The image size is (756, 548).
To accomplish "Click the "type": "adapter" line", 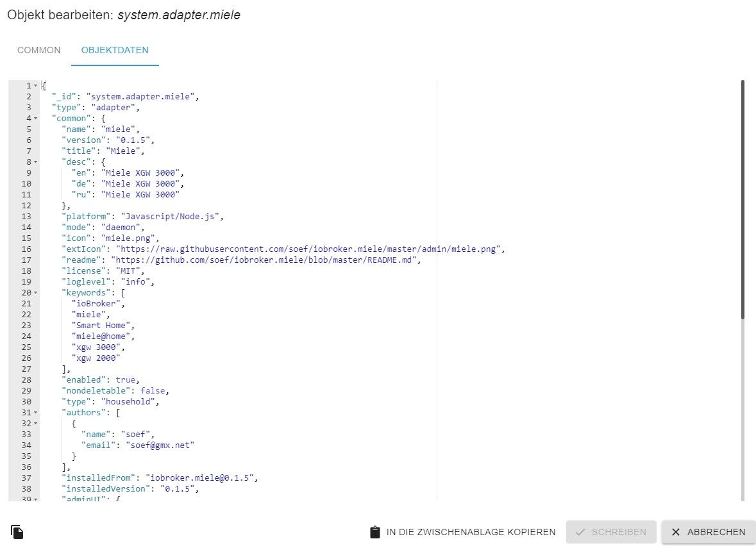I will pos(96,108).
